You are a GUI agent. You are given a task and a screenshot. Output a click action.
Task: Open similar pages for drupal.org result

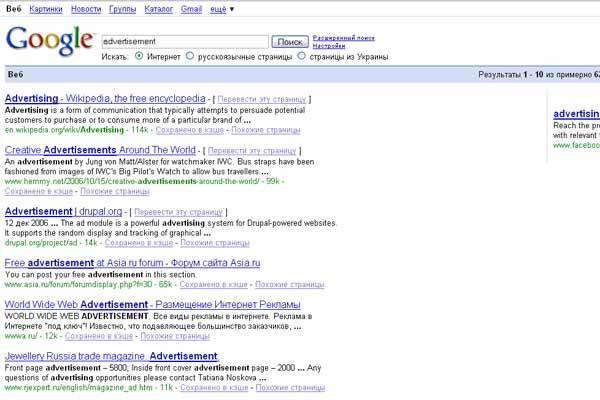point(215,243)
